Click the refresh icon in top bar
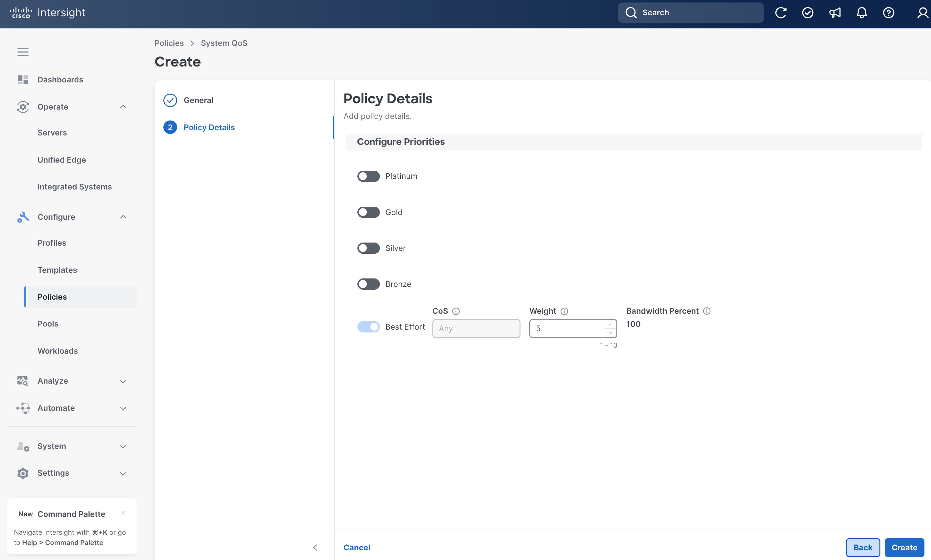Viewport: 931px width, 560px height. [781, 12]
